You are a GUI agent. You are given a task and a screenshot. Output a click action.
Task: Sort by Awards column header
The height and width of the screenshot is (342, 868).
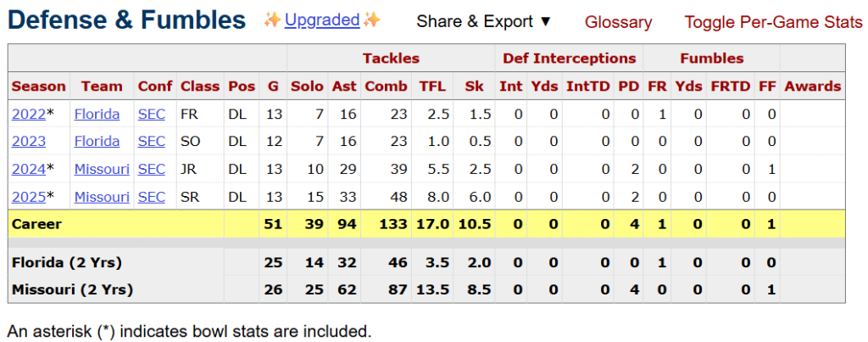812,86
